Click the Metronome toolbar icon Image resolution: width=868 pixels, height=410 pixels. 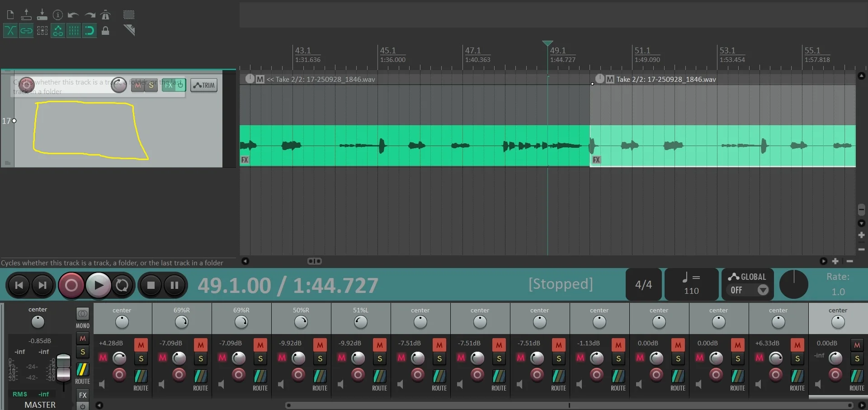pos(105,15)
